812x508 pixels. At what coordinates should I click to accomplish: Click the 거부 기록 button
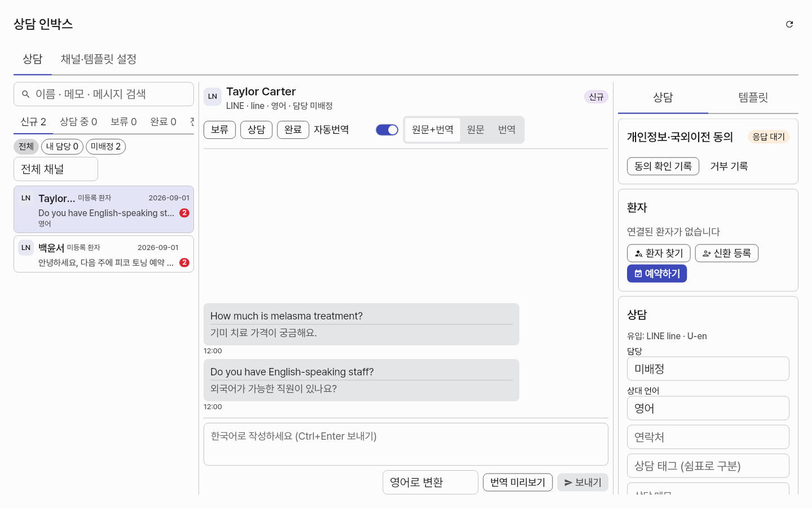(x=729, y=167)
